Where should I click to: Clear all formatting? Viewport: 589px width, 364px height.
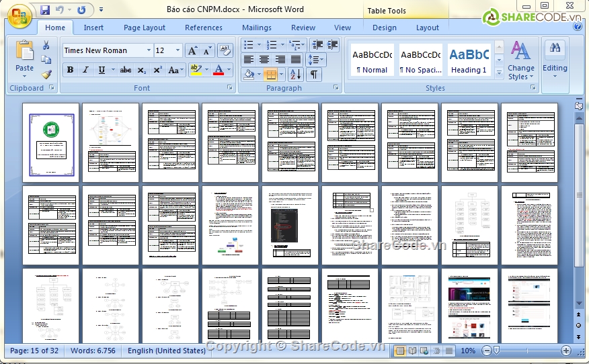(225, 50)
